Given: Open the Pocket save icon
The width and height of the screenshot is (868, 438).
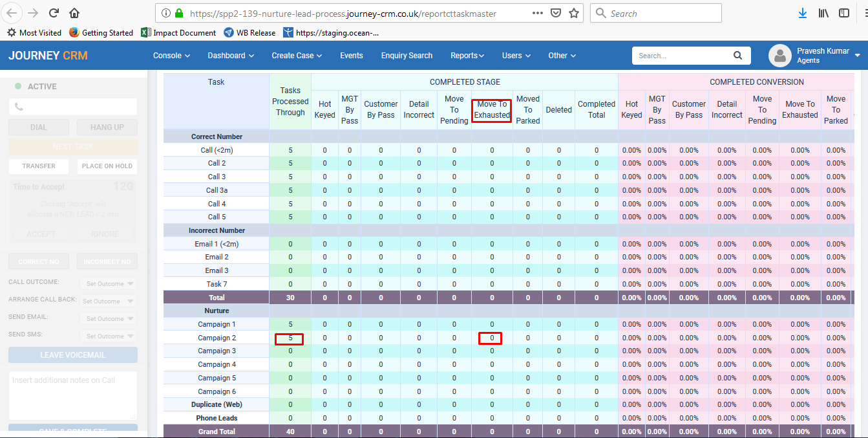Looking at the screenshot, I should 556,13.
